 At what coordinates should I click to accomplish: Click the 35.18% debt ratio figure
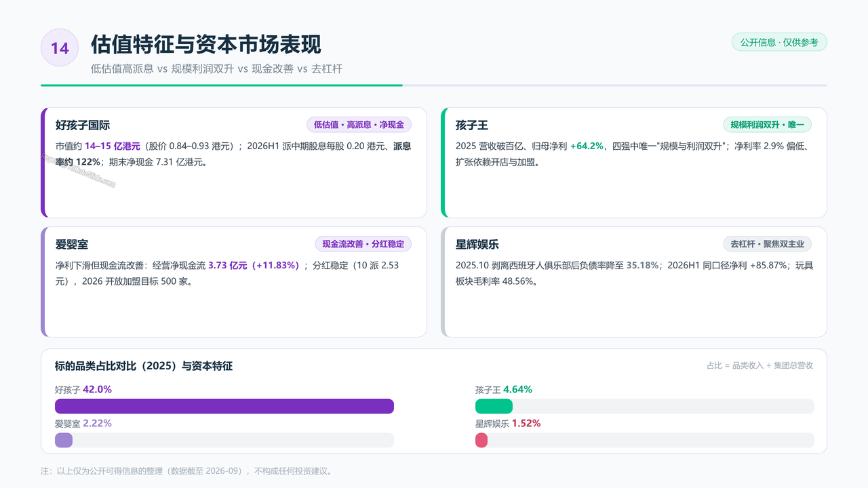coord(642,265)
